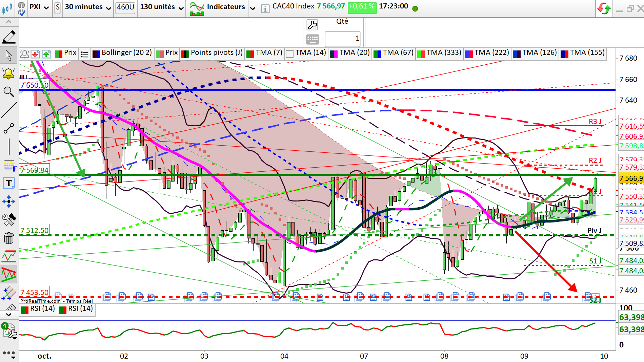
Task: Open the wrench settings icon near Qté
Action: coord(312,25)
